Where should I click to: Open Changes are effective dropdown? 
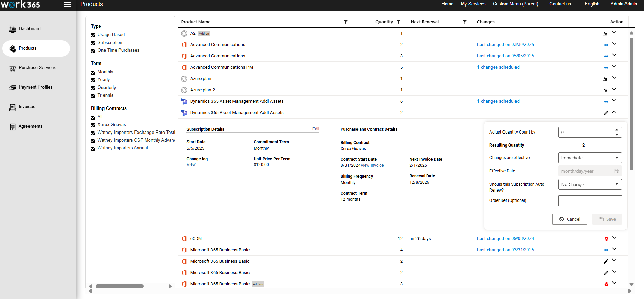[590, 158]
